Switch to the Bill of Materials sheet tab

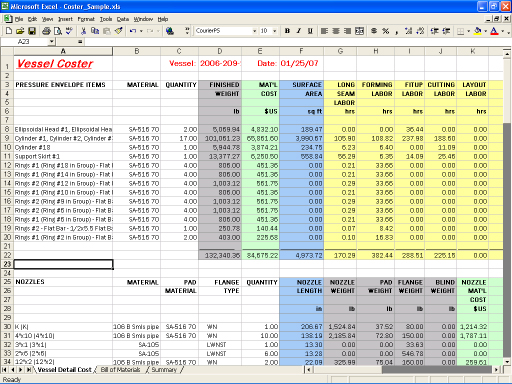[120, 369]
